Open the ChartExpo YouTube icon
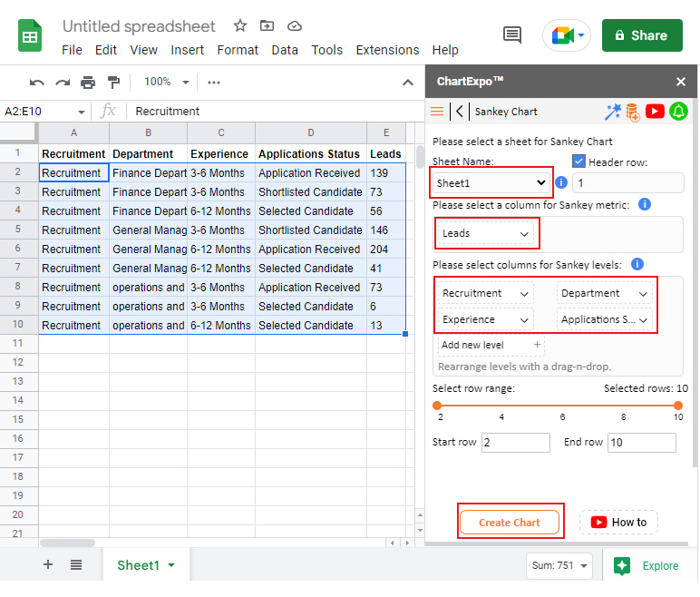 point(655,112)
